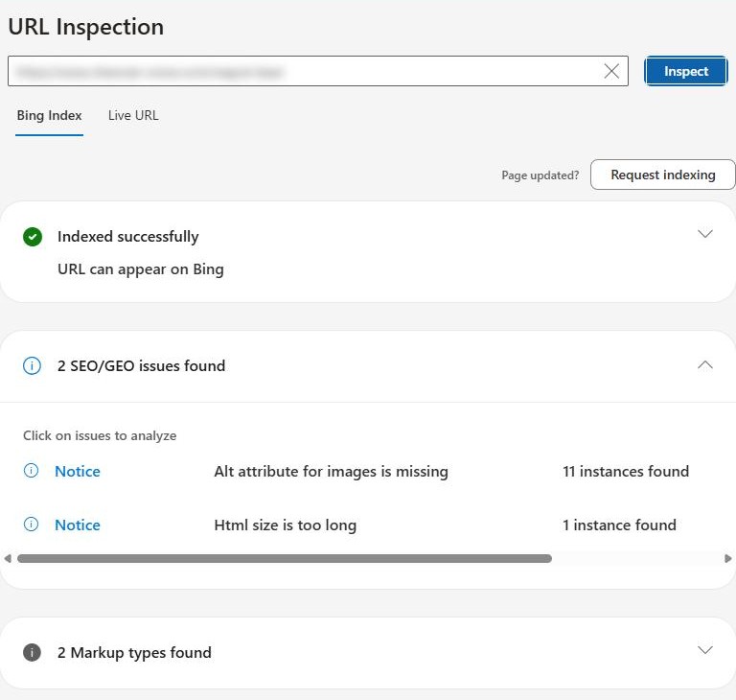Click the '2 SEO/GEO issues found' heading

pos(141,366)
